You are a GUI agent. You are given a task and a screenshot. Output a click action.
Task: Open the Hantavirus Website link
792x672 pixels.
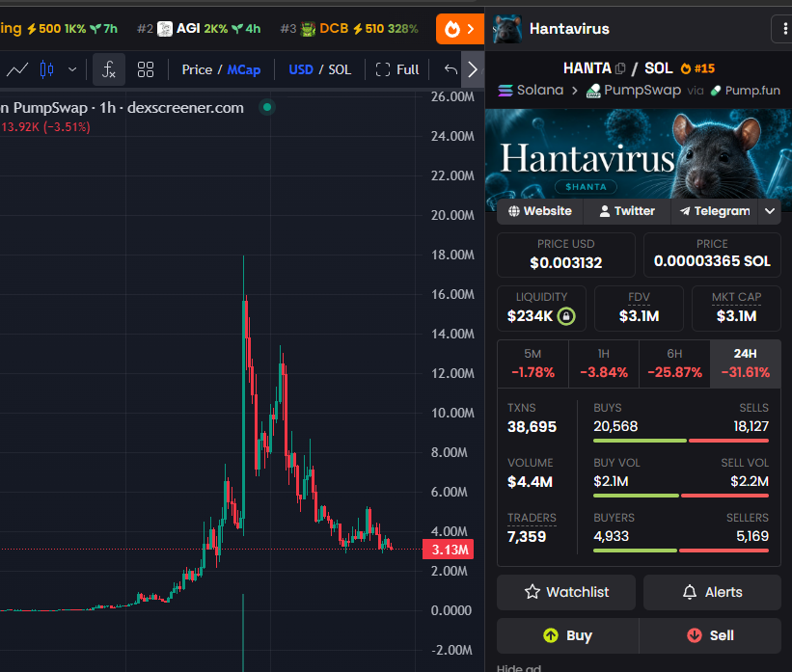click(540, 211)
